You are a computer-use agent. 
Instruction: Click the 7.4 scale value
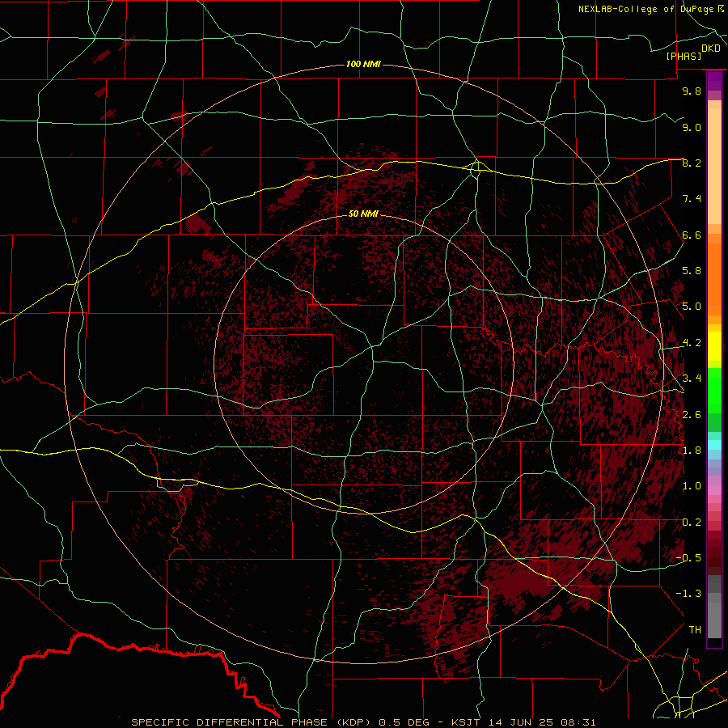tap(692, 199)
